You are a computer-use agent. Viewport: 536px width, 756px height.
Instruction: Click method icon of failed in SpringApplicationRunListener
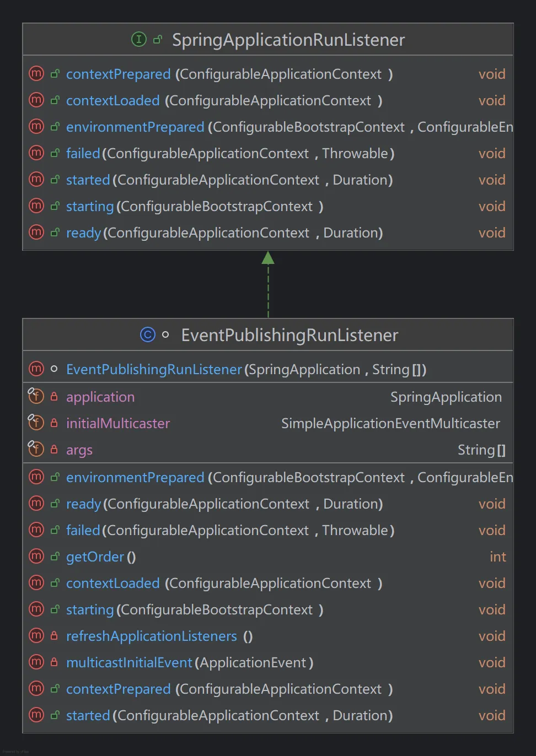(36, 153)
